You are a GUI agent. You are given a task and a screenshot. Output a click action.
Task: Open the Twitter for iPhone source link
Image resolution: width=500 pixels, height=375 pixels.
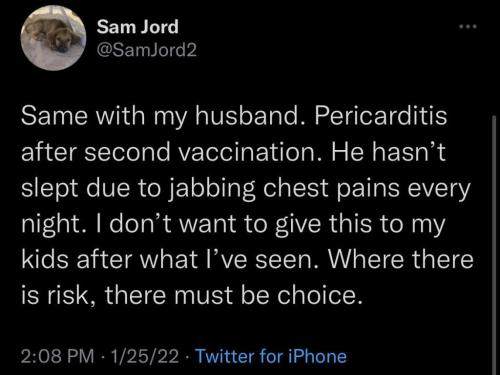click(x=271, y=356)
